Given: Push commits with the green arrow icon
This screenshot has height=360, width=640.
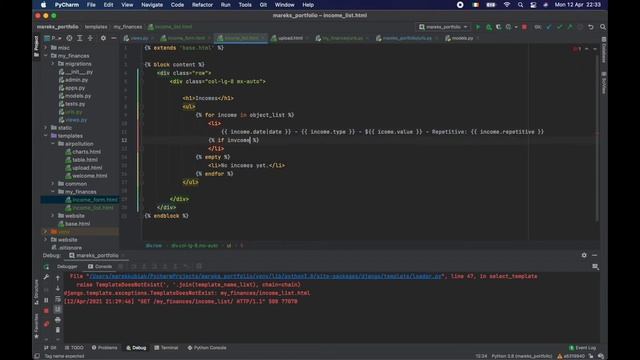Looking at the screenshot, I should [570, 27].
